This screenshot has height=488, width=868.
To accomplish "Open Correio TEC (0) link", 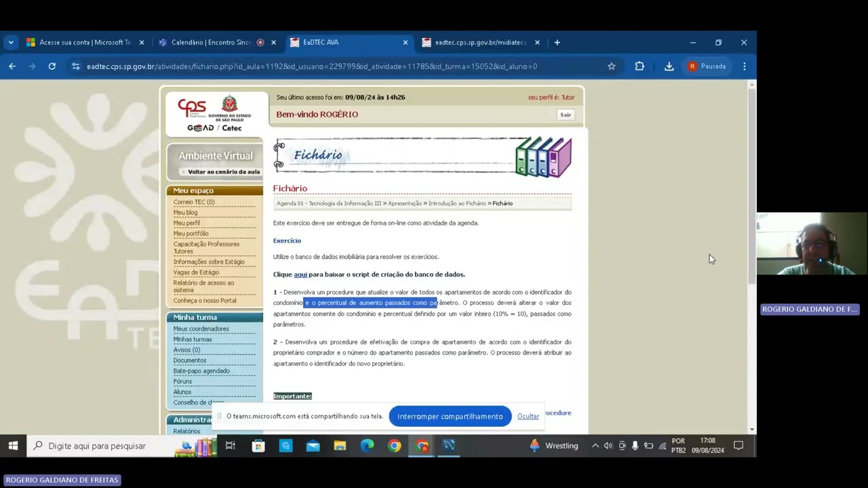I will click(194, 202).
